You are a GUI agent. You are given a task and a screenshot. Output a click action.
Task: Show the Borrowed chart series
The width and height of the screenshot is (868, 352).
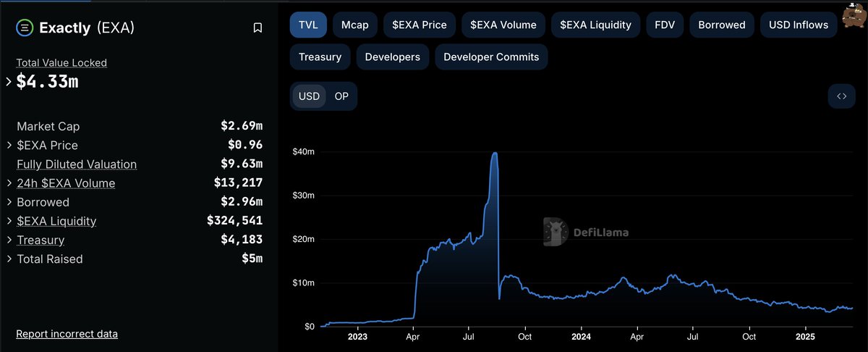coord(722,25)
